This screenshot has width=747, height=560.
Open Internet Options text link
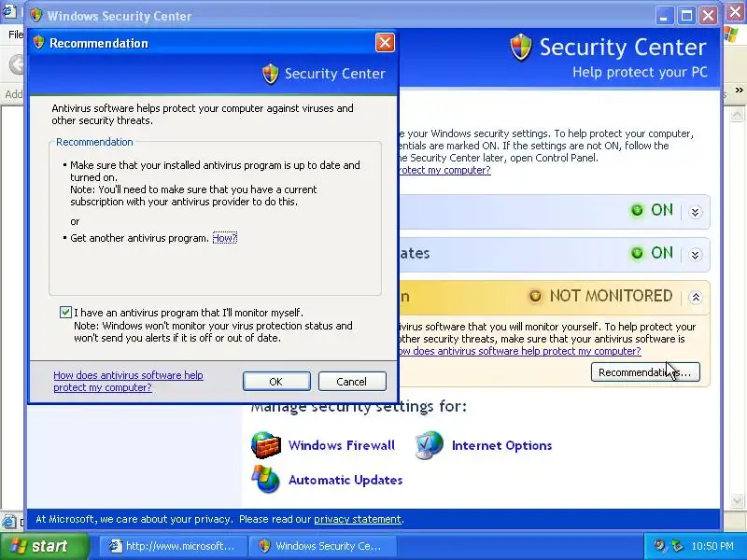[x=501, y=445]
